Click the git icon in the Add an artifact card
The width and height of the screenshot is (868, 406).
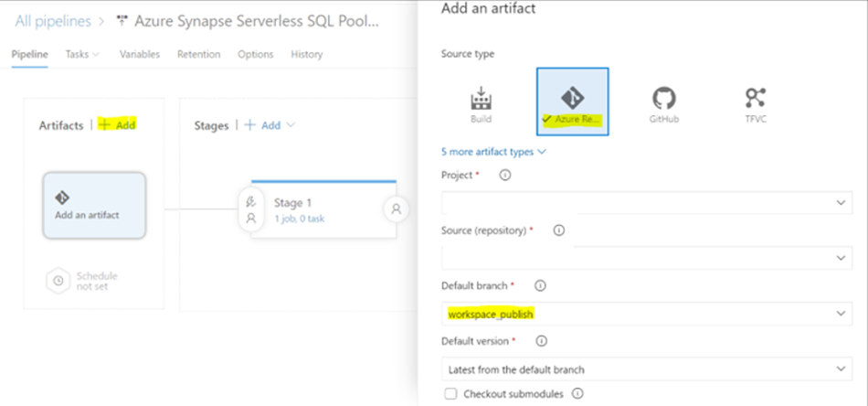pos(61,198)
